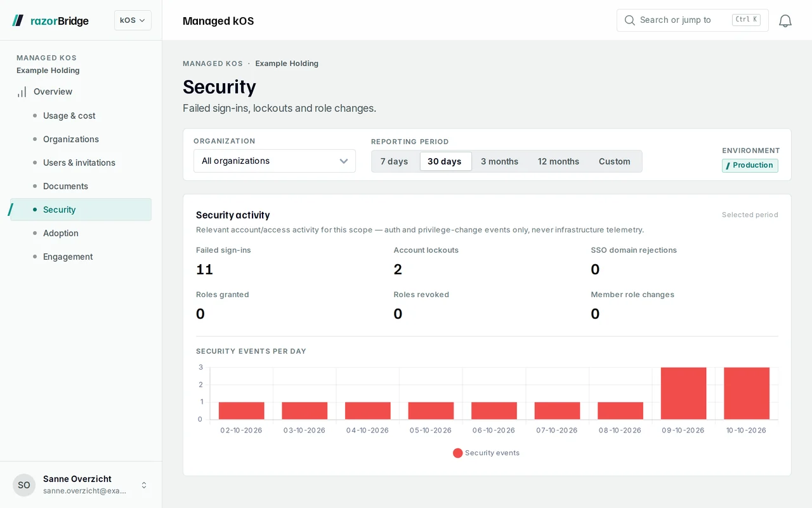Viewport: 812px width, 508px height.
Task: Click the Managed kOS header title
Action: (x=218, y=21)
